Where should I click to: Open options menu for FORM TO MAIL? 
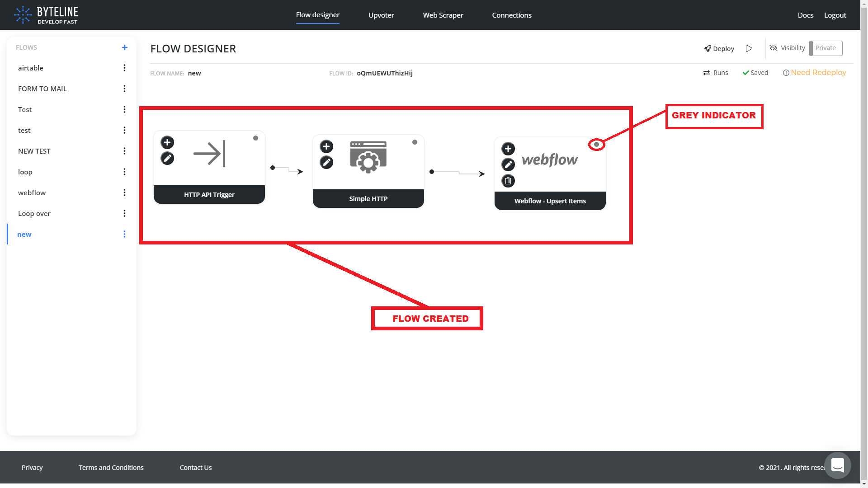click(x=124, y=89)
